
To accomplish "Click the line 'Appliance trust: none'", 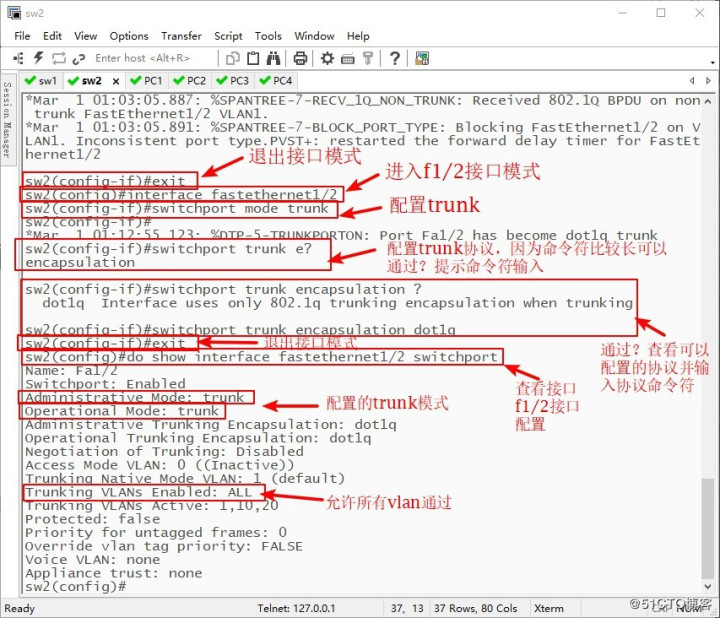I will coord(113,573).
